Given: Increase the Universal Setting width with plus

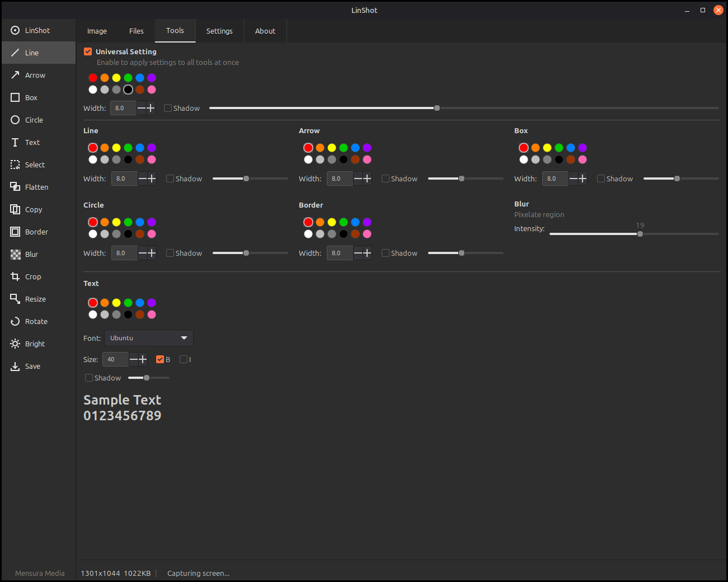Looking at the screenshot, I should [x=151, y=108].
